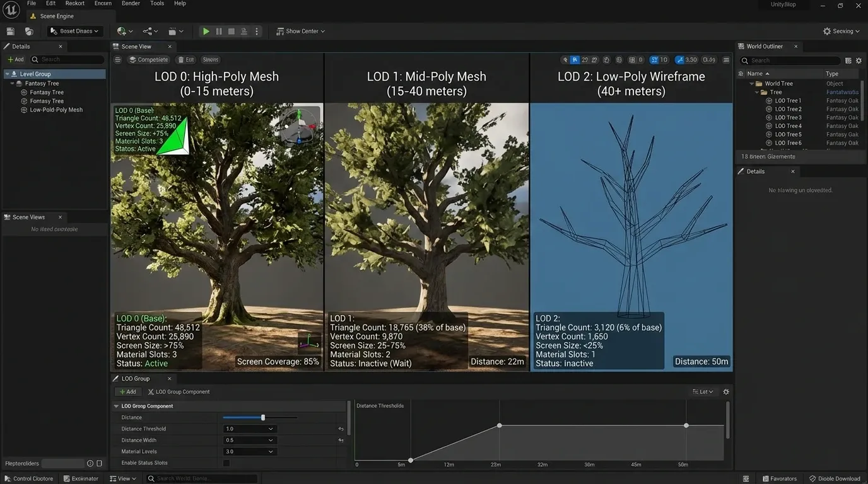Viewport: 868px width, 484px height.
Task: Click Add button in LOD Group panel
Action: coord(127,392)
